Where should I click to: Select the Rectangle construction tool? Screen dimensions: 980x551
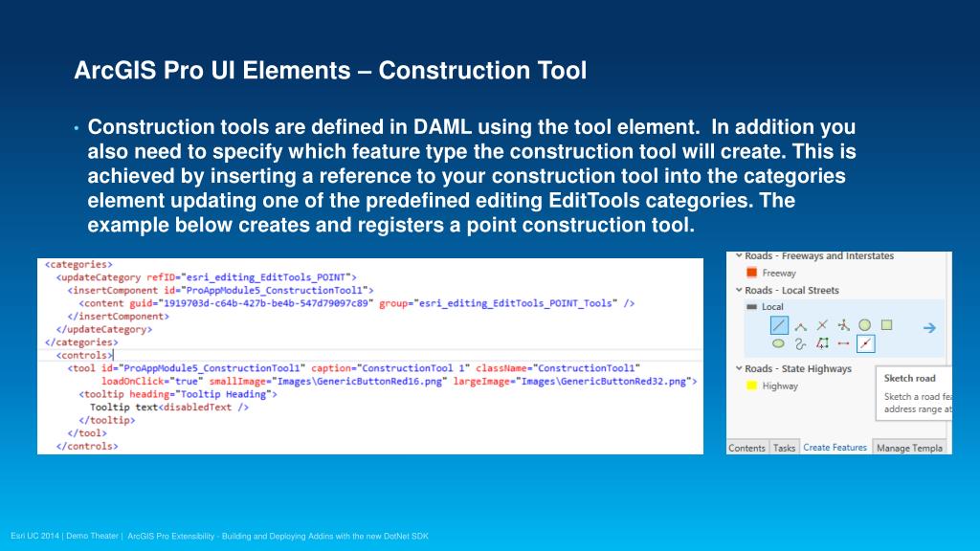(886, 325)
